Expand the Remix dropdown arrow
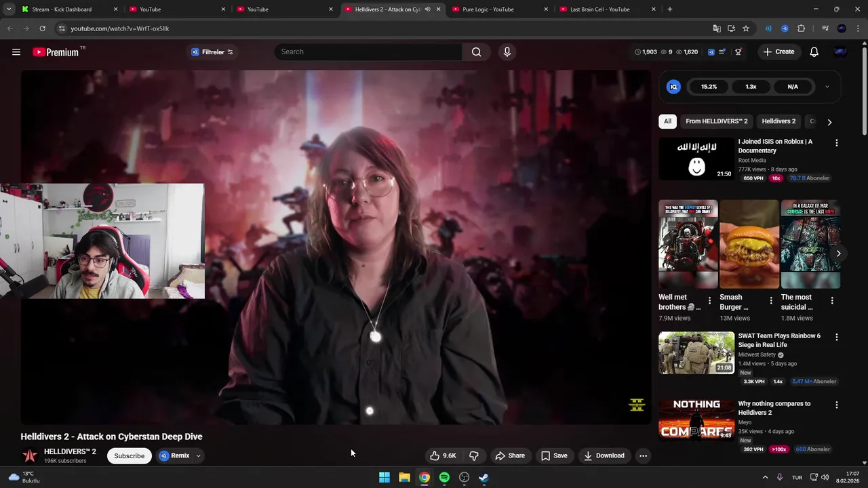 (198, 455)
